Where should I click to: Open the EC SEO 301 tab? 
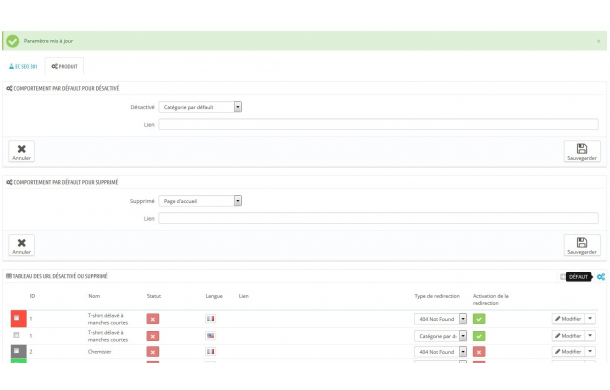click(x=23, y=67)
